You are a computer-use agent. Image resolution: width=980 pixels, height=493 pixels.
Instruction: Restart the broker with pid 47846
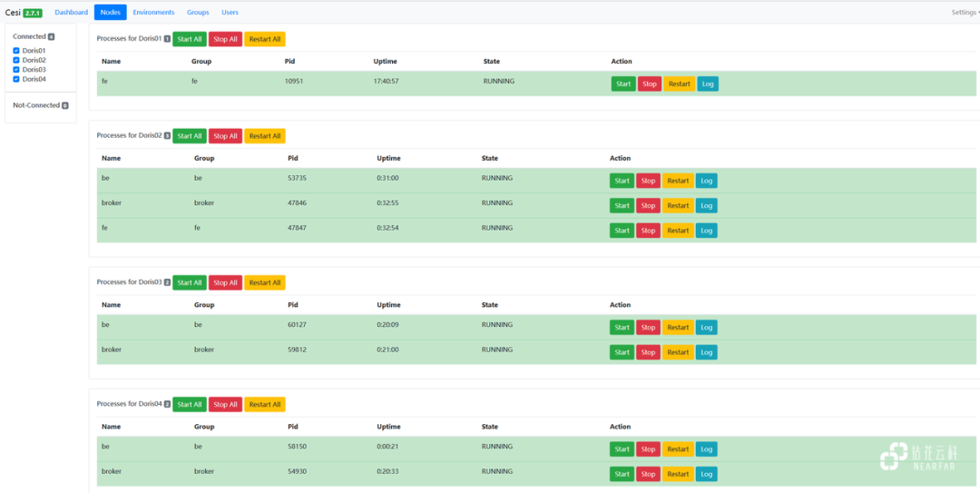678,206
